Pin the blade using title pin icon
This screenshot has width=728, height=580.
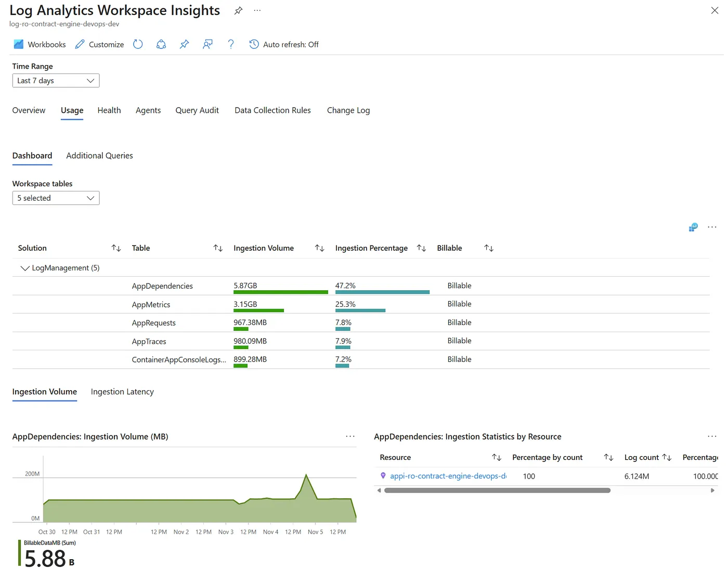[x=238, y=10]
